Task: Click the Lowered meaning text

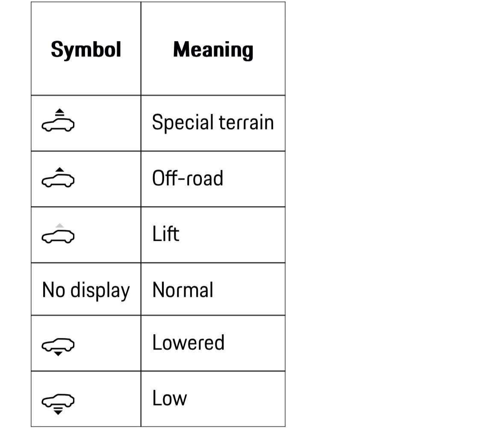Action: [188, 342]
